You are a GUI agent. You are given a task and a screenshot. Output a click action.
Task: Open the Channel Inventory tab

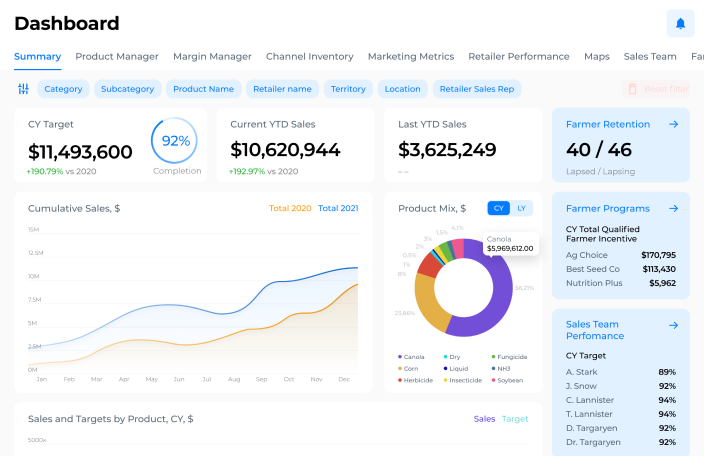(310, 57)
